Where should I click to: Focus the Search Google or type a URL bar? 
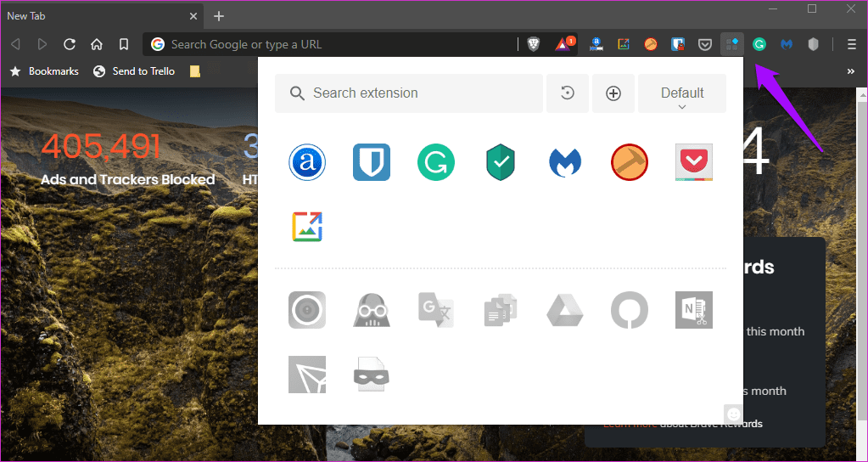[x=332, y=44]
